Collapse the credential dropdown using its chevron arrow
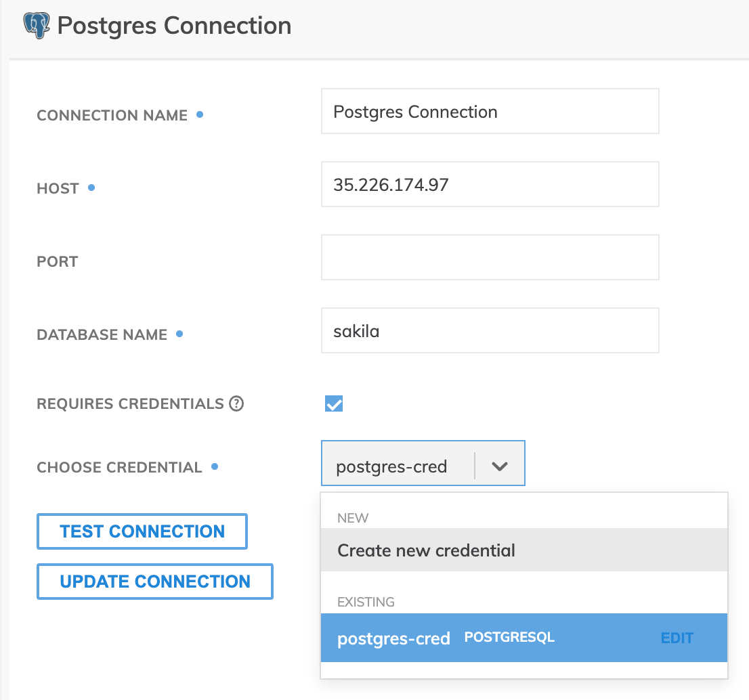The image size is (749, 700). [500, 466]
